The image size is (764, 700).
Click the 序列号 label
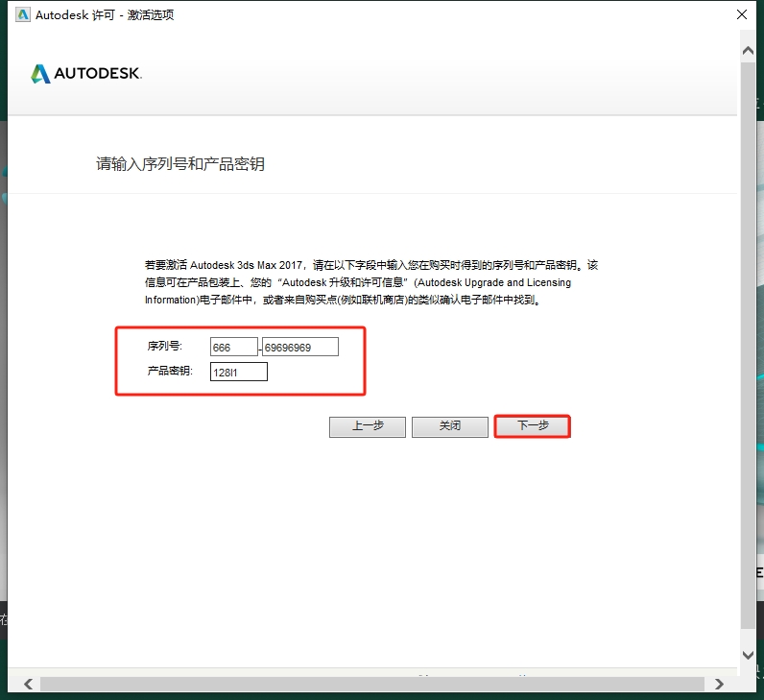(x=164, y=346)
